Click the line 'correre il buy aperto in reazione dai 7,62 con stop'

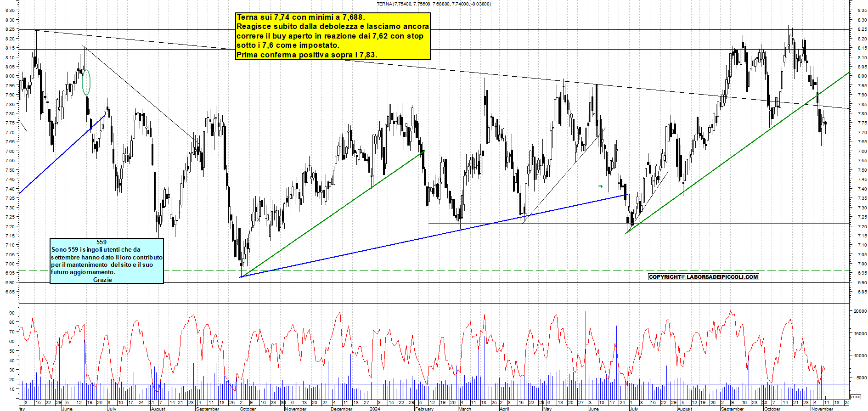(330, 36)
